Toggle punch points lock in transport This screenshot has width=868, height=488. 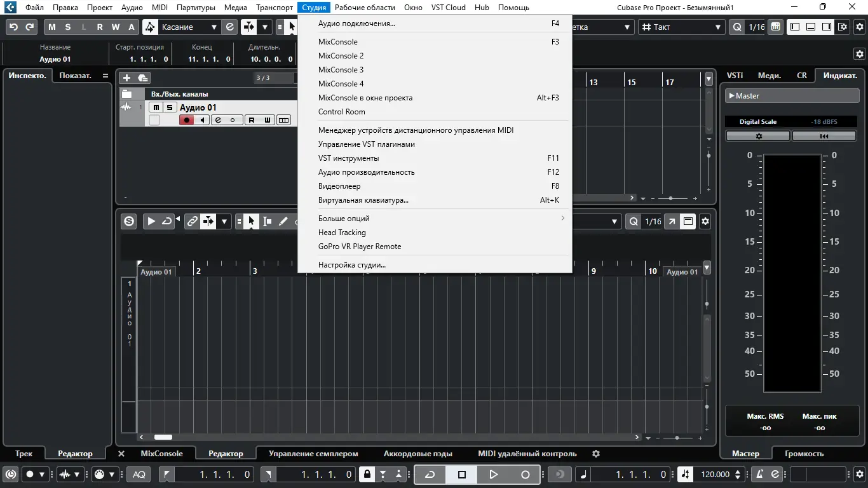coord(367,474)
